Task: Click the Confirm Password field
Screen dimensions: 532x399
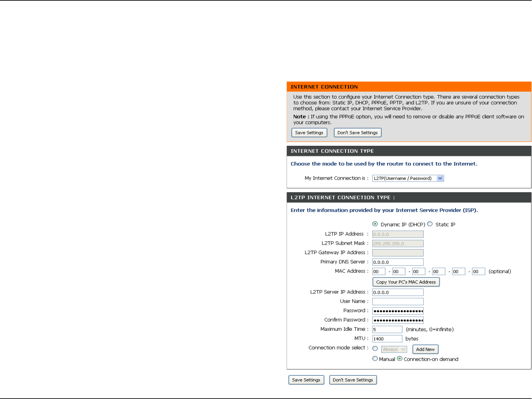Action: [x=398, y=320]
